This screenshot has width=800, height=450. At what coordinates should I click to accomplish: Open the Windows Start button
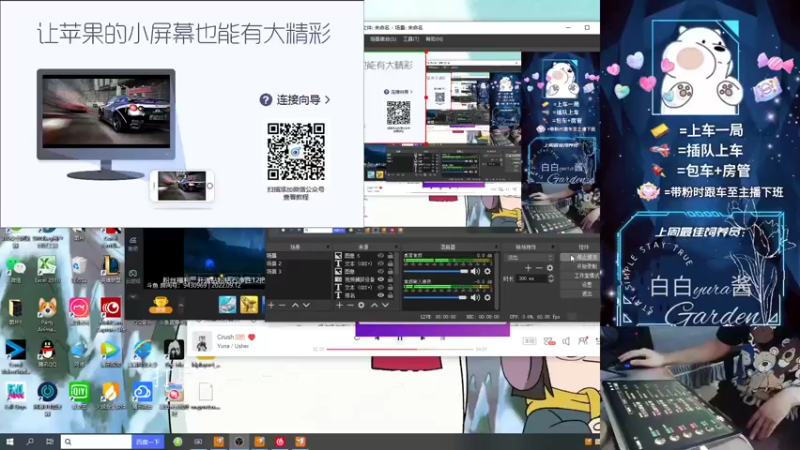coord(9,441)
